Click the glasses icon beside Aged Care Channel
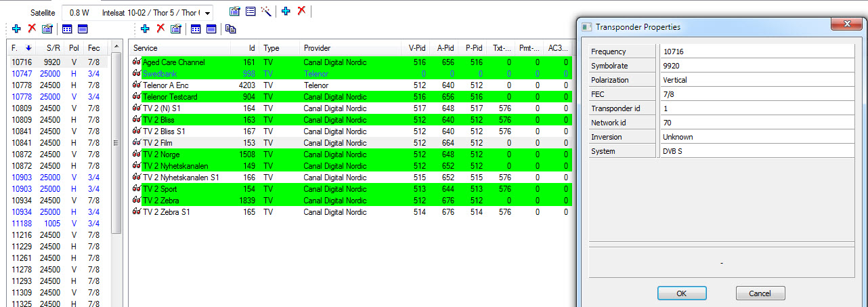 tap(137, 62)
